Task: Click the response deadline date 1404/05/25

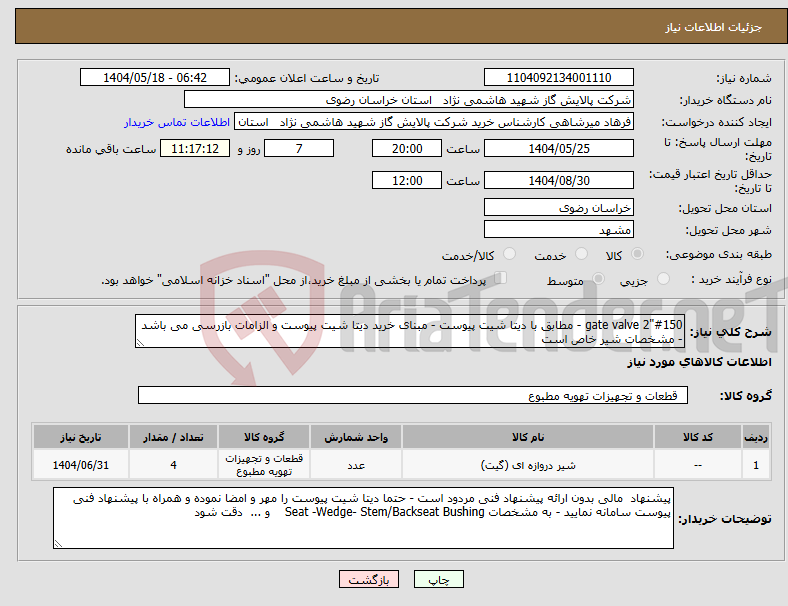Action: pos(558,148)
